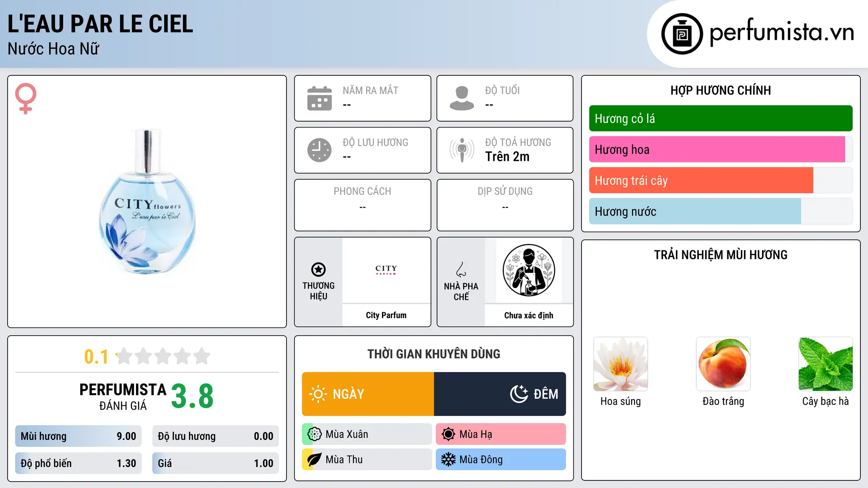Click the nose icon above Nhà pha chế

[461, 269]
